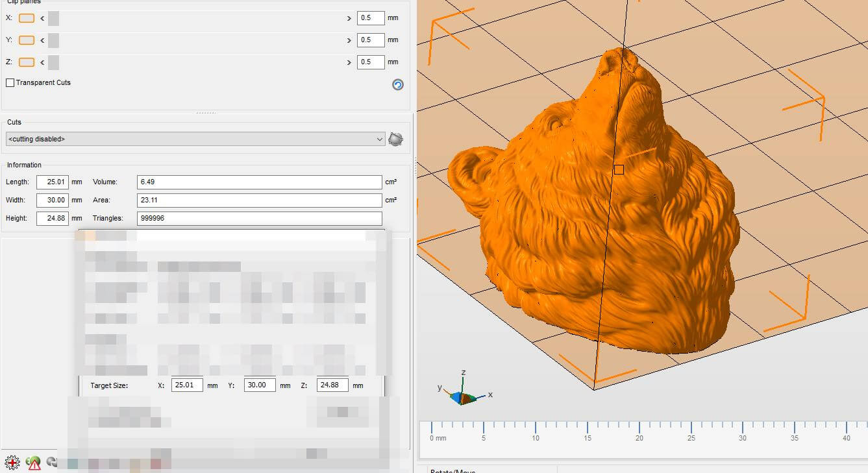The image size is (868, 473).
Task: Toggle the X clip plane button
Action: click(x=27, y=18)
